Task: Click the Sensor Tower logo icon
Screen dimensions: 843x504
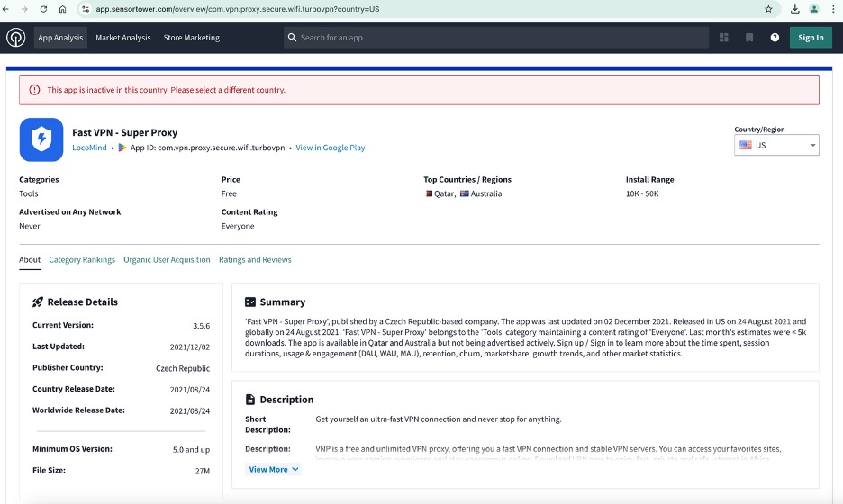Action: coord(16,38)
